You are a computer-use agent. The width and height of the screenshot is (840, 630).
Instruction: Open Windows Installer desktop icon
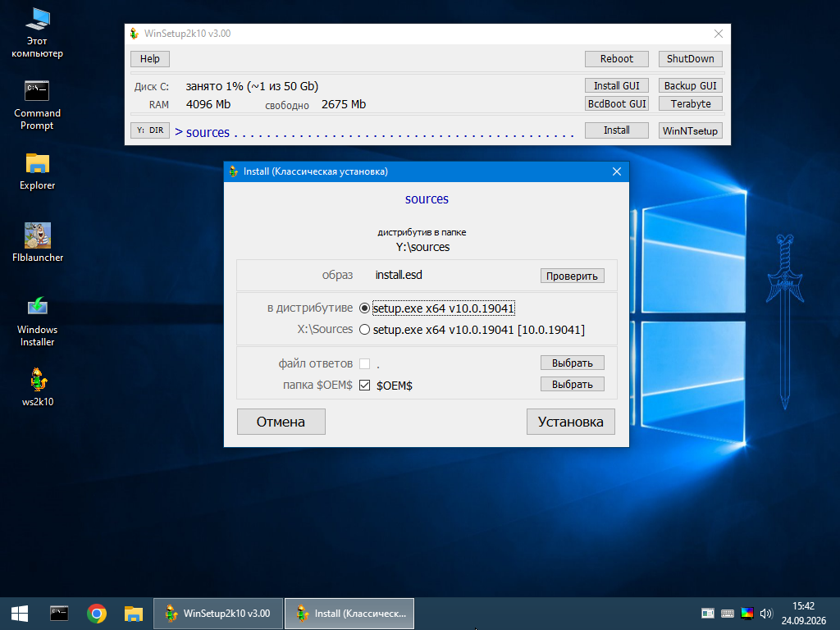pos(37,322)
